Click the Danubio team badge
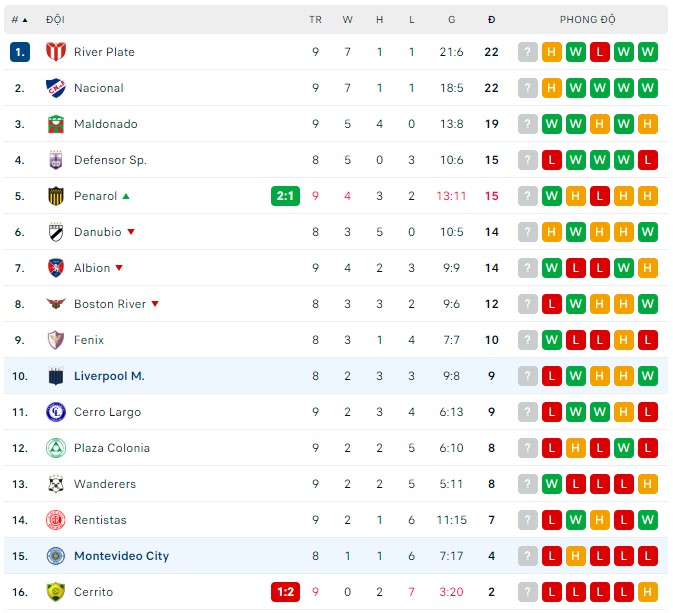 click(x=56, y=232)
